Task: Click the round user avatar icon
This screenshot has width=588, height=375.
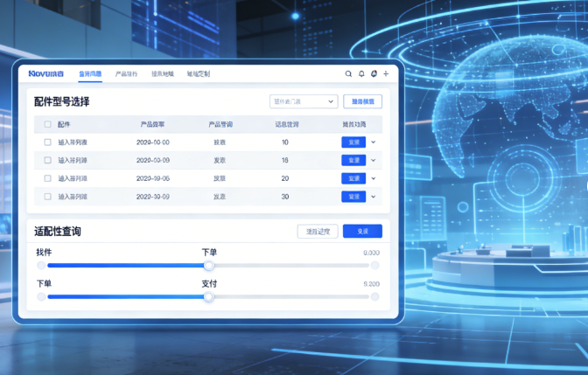Action: [x=374, y=74]
